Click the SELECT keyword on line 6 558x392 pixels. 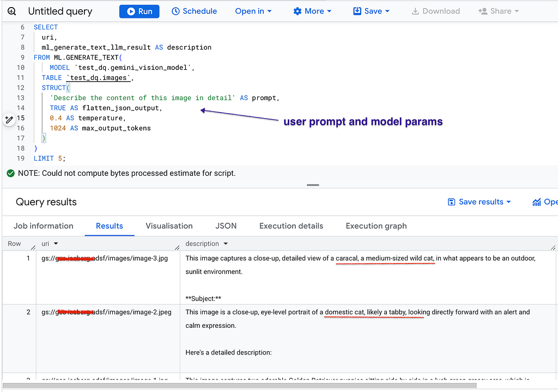coord(46,27)
